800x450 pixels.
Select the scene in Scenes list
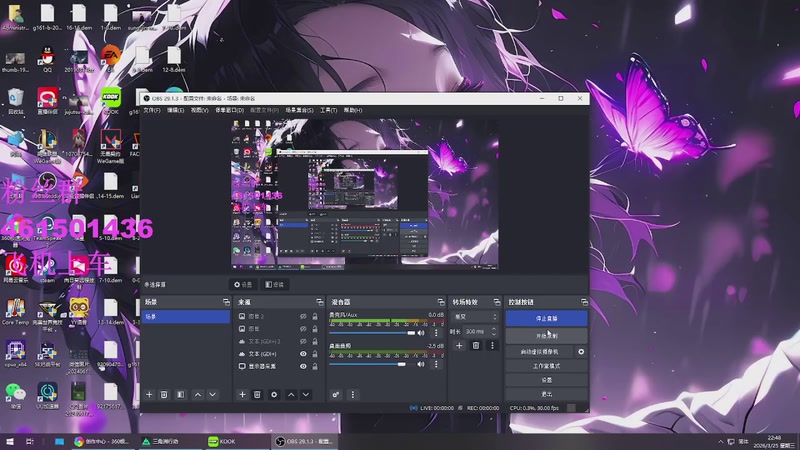click(x=186, y=316)
